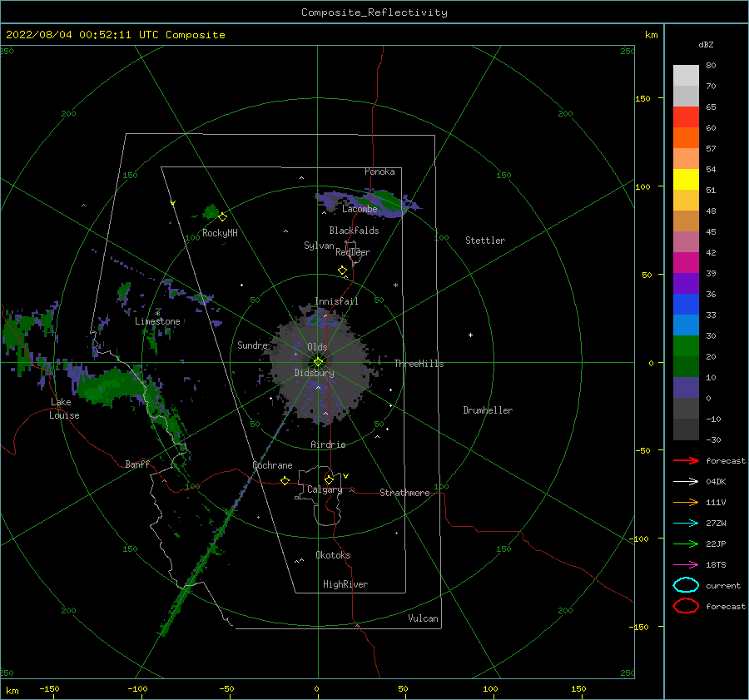Viewport: 749px width, 700px height.
Task: Click the Lake Louise label
Action: [64, 409]
